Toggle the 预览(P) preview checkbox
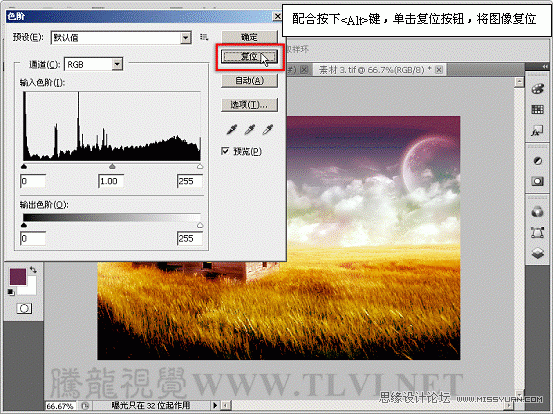This screenshot has width=553, height=414. coord(225,151)
